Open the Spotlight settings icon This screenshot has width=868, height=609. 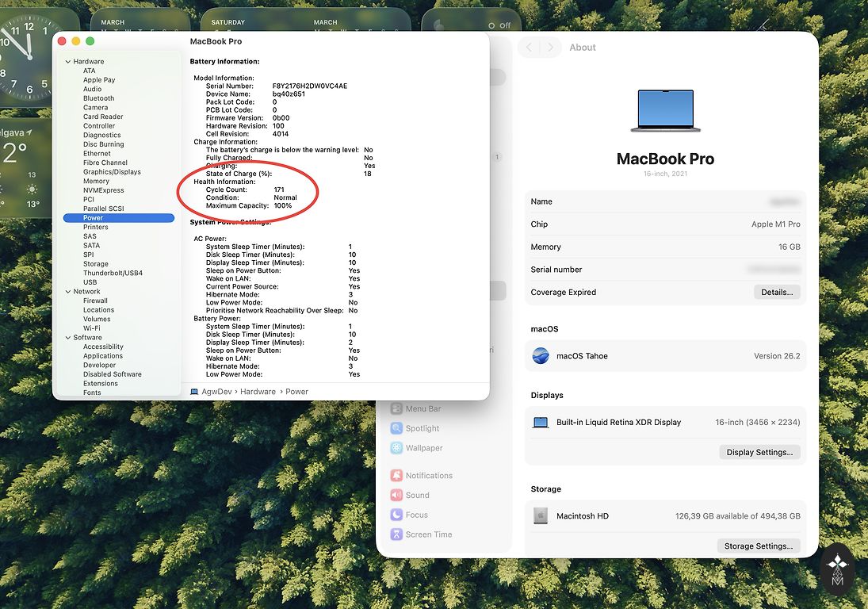[396, 428]
